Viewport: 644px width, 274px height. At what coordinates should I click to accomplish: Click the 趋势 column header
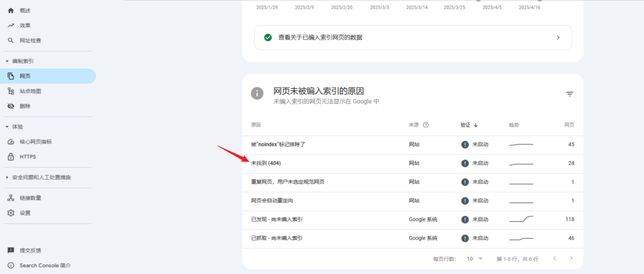[514, 125]
